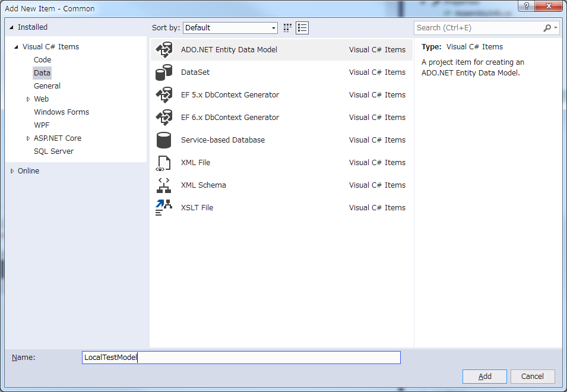The image size is (567, 392).
Task: Click the "XML Schema" item name
Action: coord(203,185)
